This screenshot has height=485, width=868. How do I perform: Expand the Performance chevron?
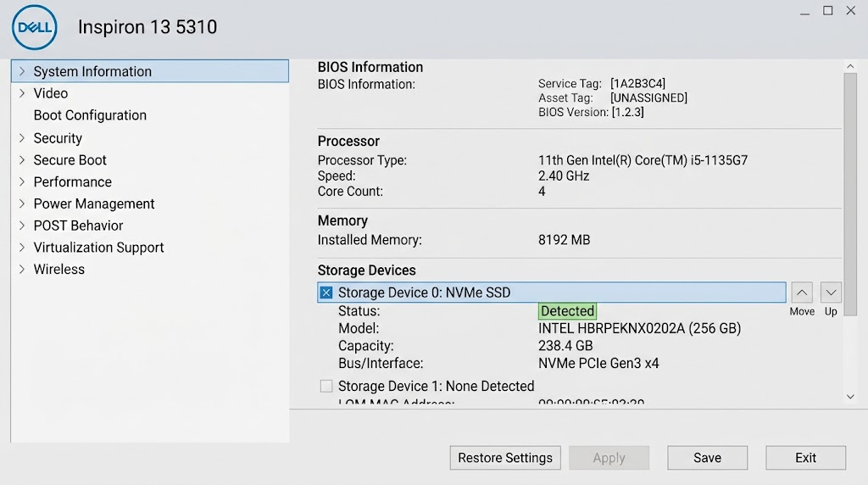coord(21,181)
